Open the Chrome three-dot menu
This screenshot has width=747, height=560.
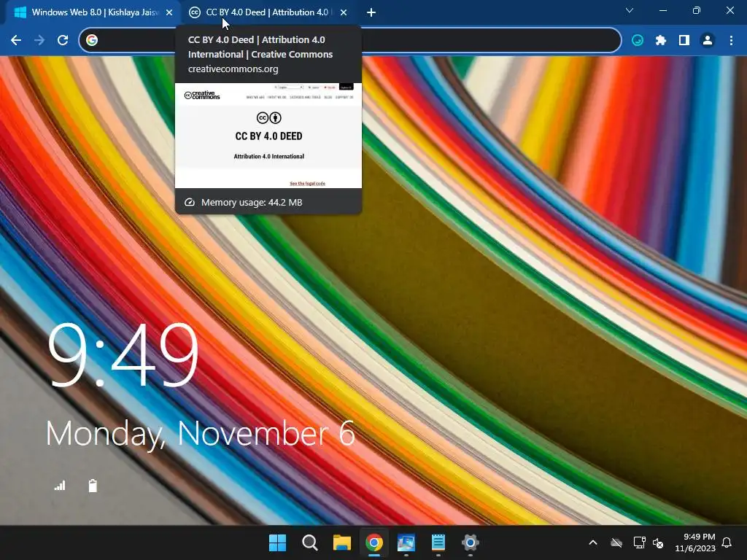pos(731,41)
